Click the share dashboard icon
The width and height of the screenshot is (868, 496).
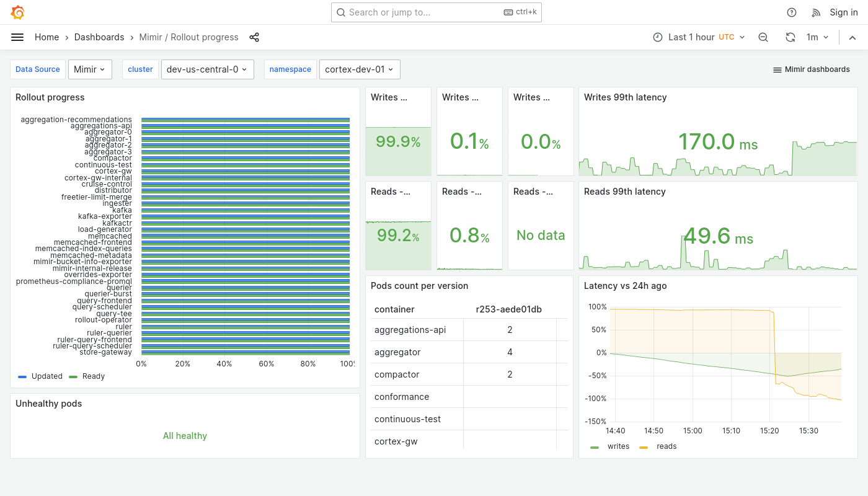coord(254,37)
